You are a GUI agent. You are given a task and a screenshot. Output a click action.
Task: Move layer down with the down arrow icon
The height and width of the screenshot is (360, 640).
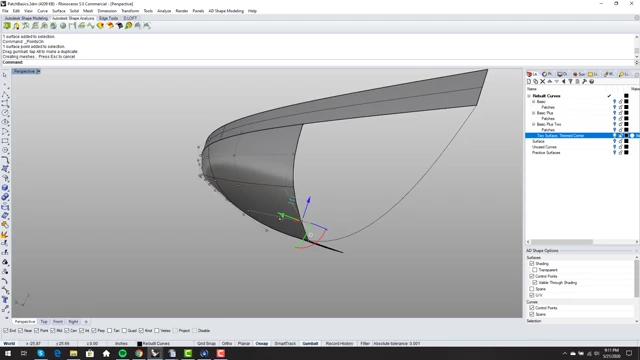click(x=556, y=82)
